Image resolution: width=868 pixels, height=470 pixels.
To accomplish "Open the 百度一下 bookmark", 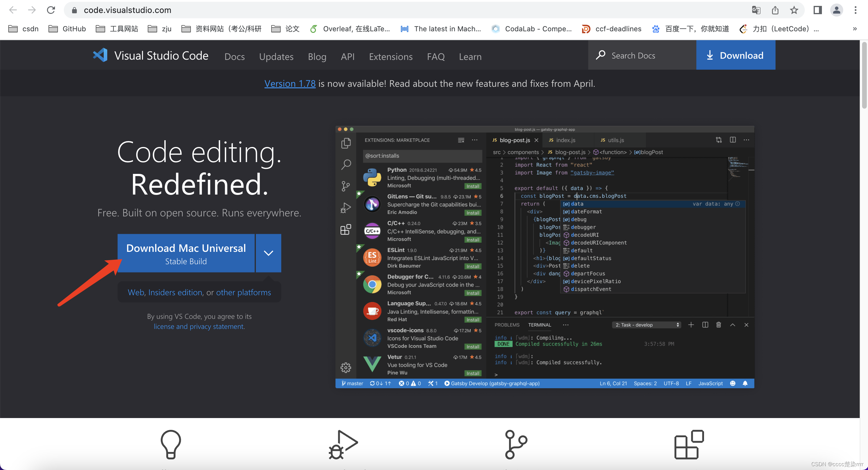I will (690, 29).
